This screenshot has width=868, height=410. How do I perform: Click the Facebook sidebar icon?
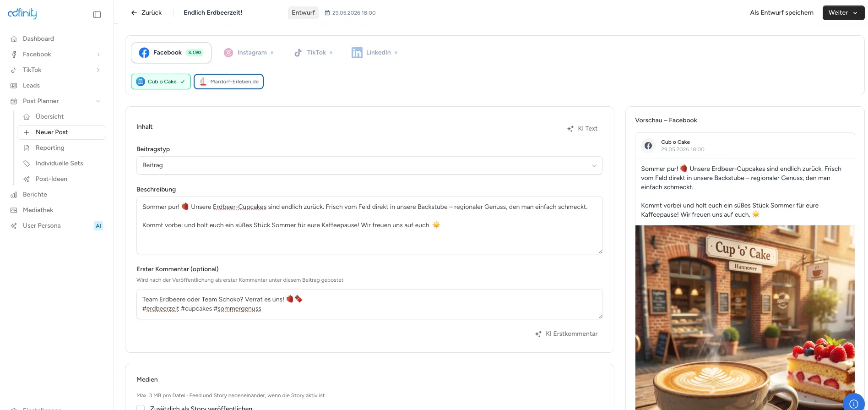click(x=14, y=55)
